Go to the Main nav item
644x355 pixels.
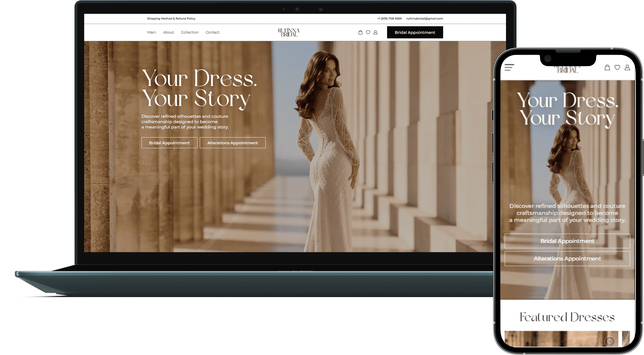(x=152, y=32)
